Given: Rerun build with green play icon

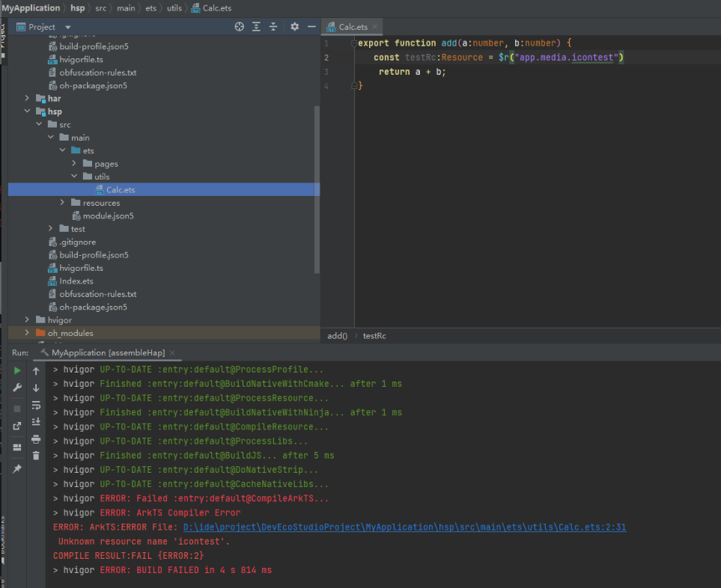Looking at the screenshot, I should pyautogui.click(x=17, y=370).
